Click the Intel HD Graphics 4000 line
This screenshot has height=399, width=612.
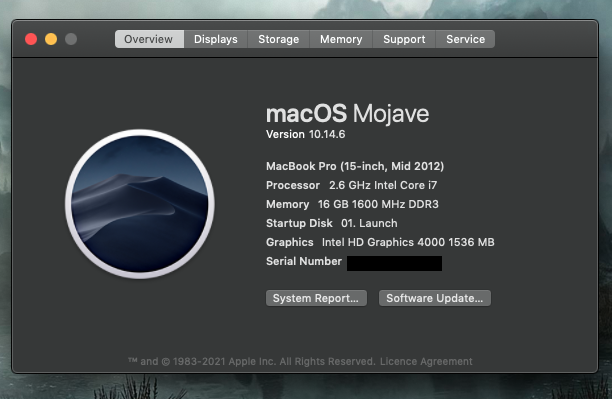coord(380,242)
